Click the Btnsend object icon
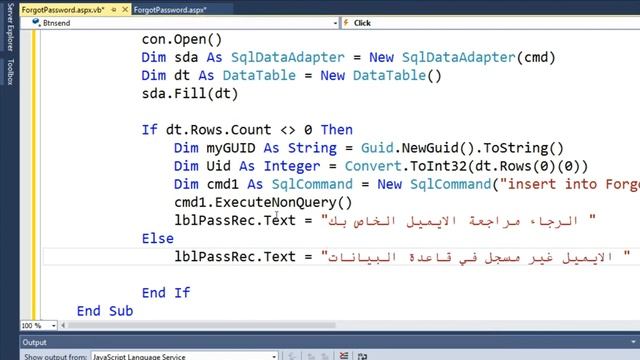This screenshot has width=640, height=360. coord(36,22)
